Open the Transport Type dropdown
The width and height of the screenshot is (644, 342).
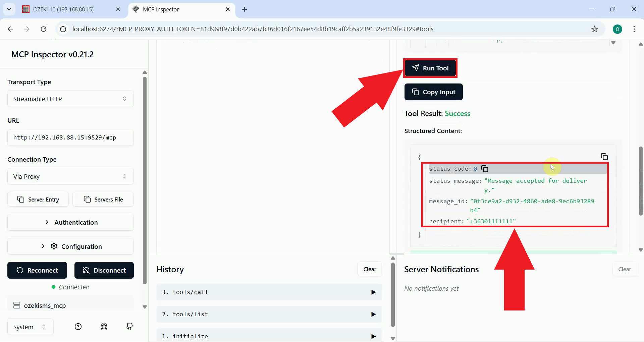click(70, 99)
